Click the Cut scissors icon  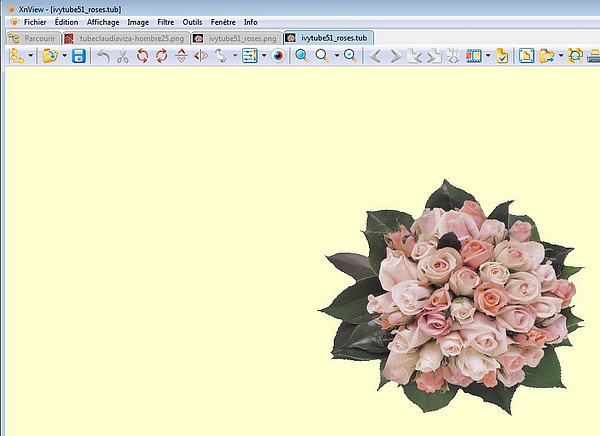123,56
